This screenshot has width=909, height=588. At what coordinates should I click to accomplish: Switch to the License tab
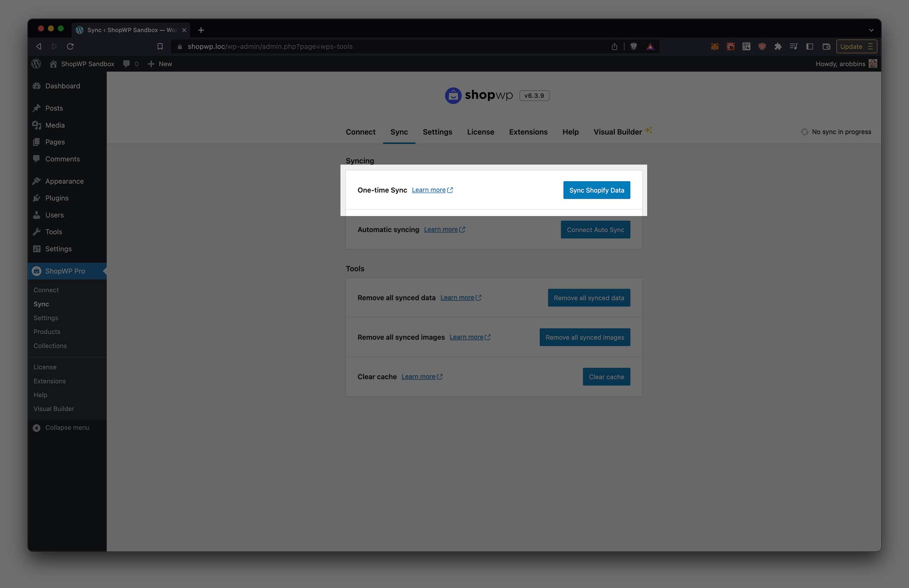(x=480, y=132)
